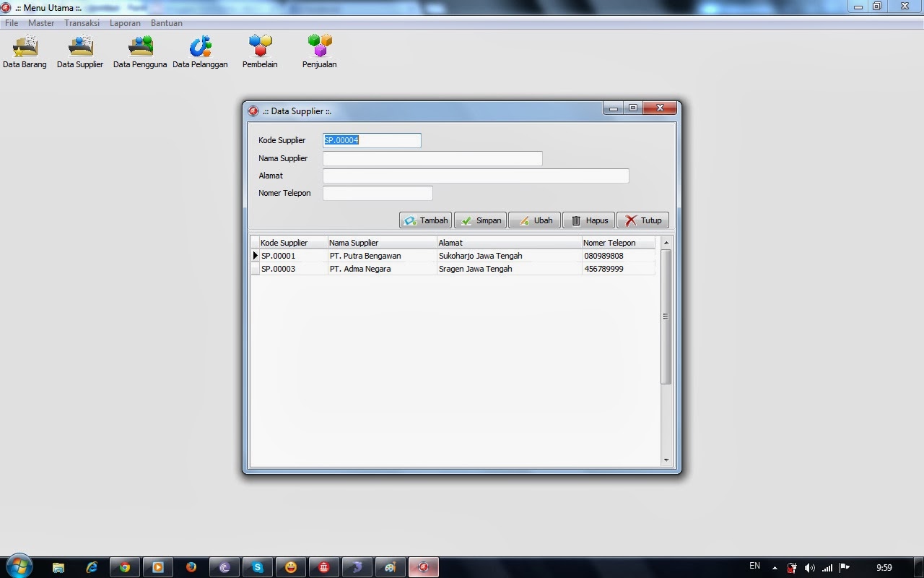This screenshot has height=578, width=924.
Task: Delete the entry using Hapus
Action: (x=588, y=220)
